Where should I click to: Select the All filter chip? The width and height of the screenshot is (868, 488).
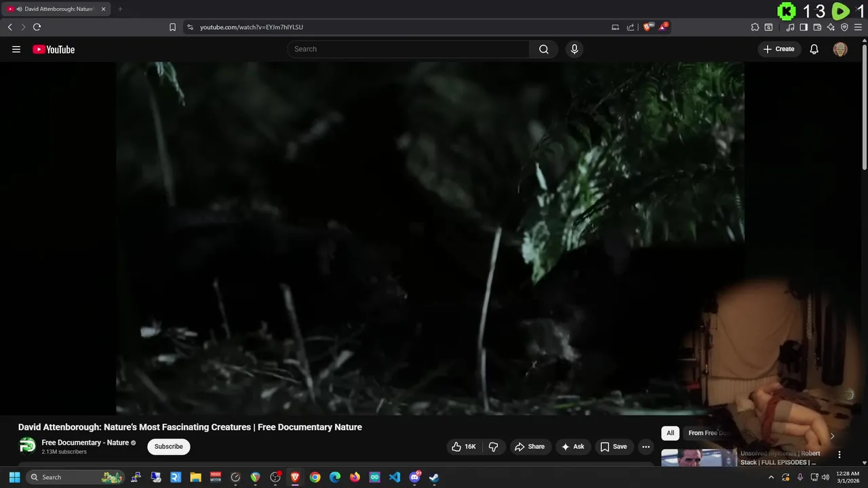(670, 433)
